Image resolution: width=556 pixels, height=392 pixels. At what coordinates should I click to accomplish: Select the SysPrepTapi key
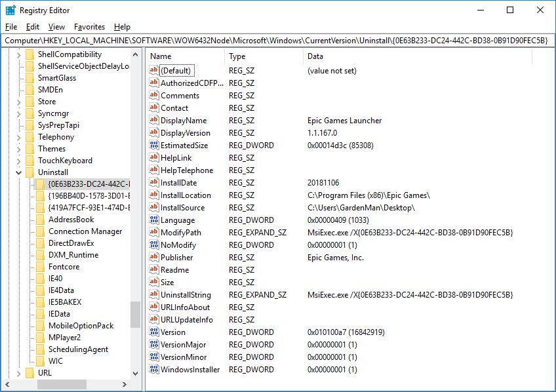(x=58, y=125)
